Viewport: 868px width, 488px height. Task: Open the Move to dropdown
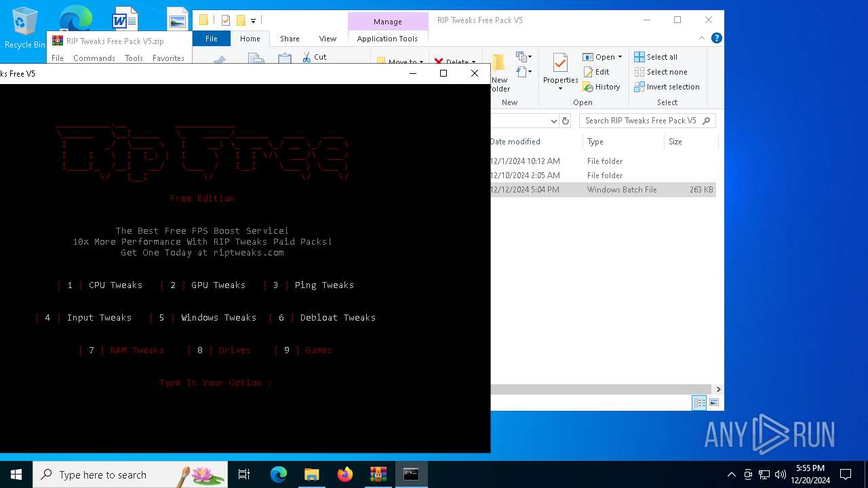pos(421,62)
